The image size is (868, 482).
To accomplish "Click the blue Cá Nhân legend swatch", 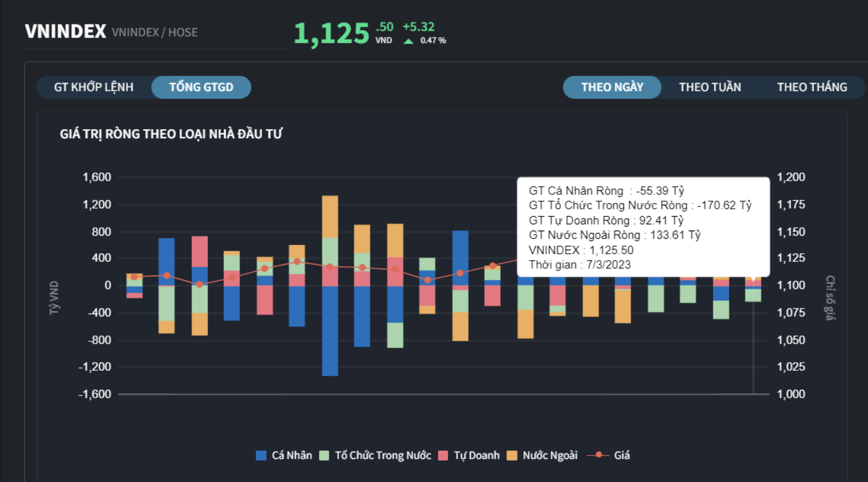I will (261, 455).
